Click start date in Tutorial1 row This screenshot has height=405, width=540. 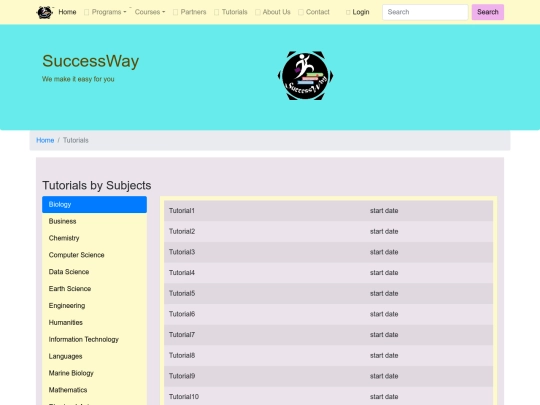tap(384, 211)
